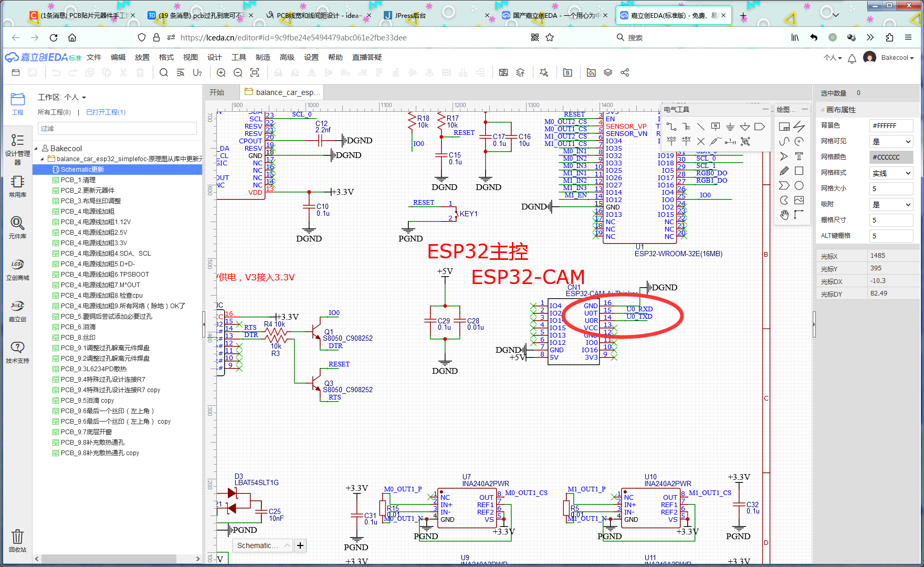This screenshot has width=924, height=567.
Task: Select the Rectangle drawing tool
Action: coord(799,171)
